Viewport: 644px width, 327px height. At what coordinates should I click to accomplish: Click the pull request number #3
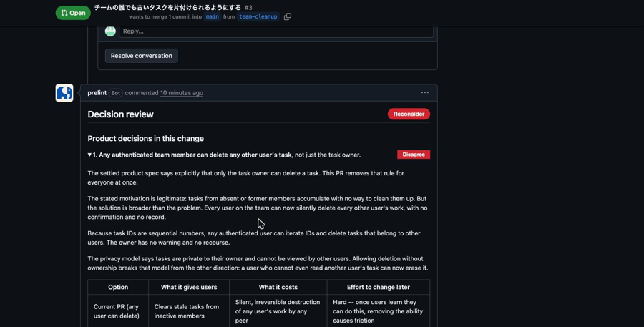pos(248,7)
